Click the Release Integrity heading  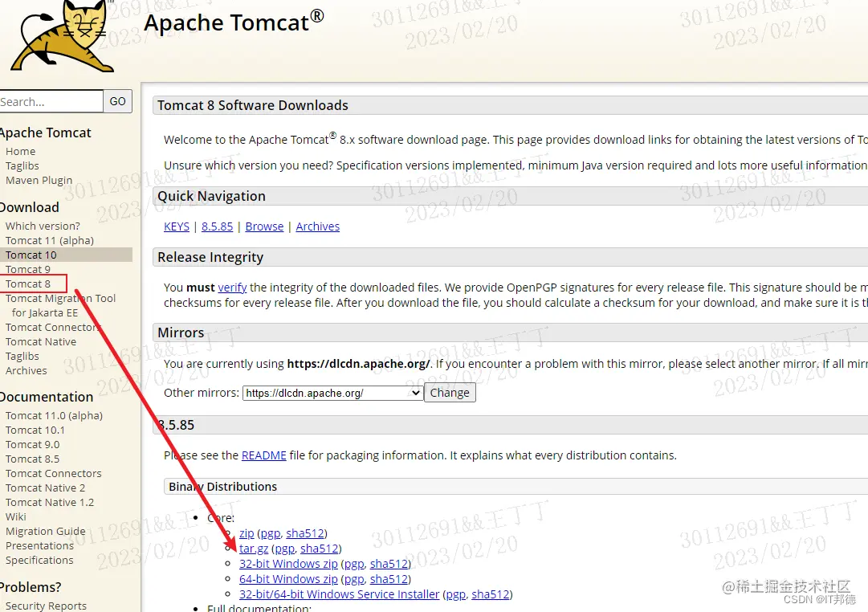(x=210, y=257)
